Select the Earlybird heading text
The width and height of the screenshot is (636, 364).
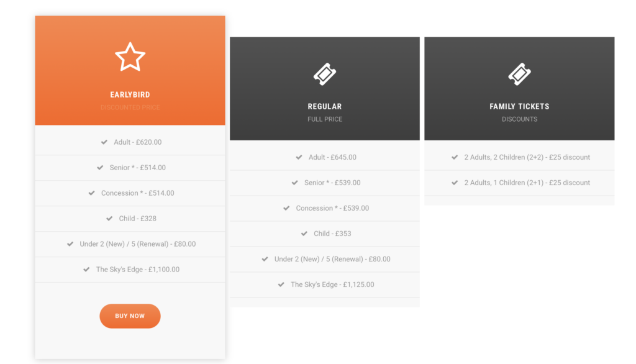click(x=130, y=95)
